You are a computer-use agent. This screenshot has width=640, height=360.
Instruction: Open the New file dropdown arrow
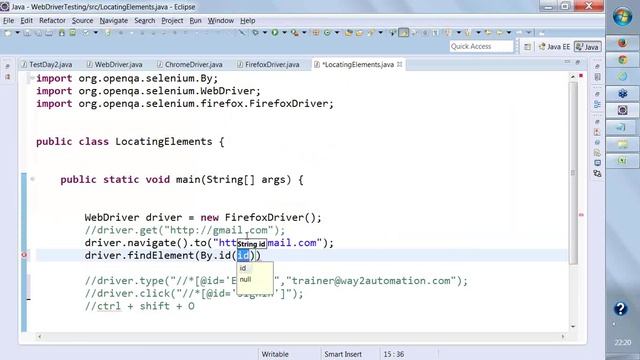pyautogui.click(x=18, y=33)
